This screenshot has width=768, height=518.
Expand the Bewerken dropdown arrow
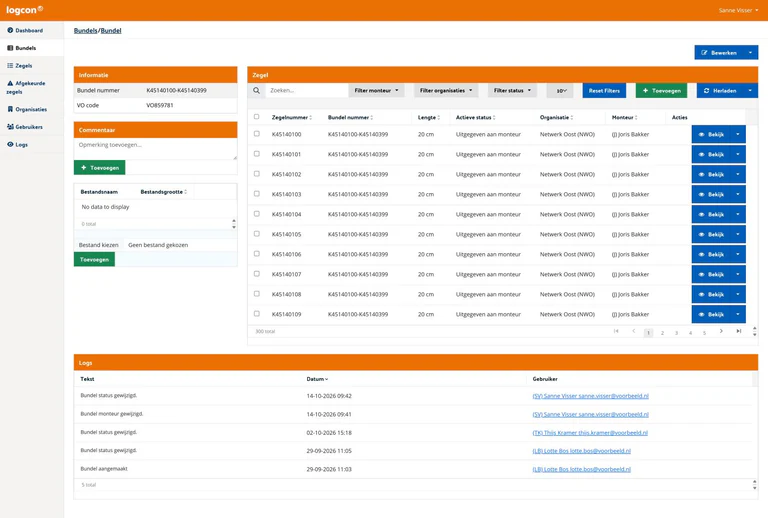(x=750, y=52)
